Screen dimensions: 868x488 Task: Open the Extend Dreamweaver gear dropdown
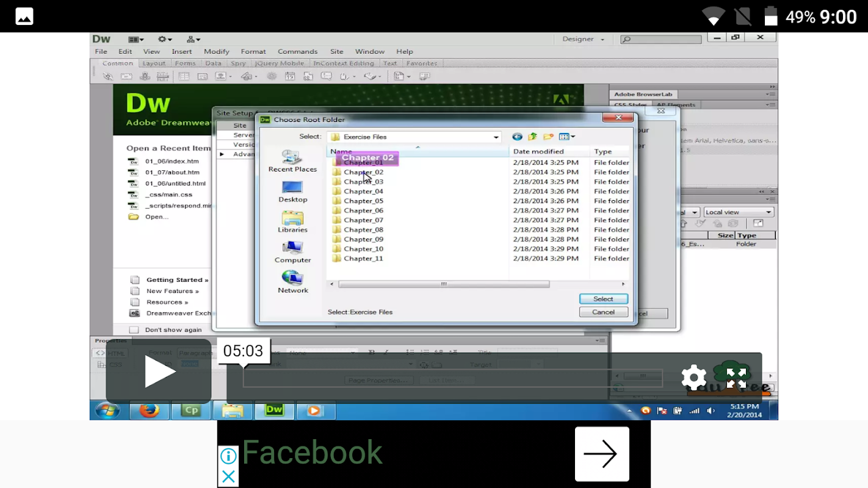[x=165, y=39]
